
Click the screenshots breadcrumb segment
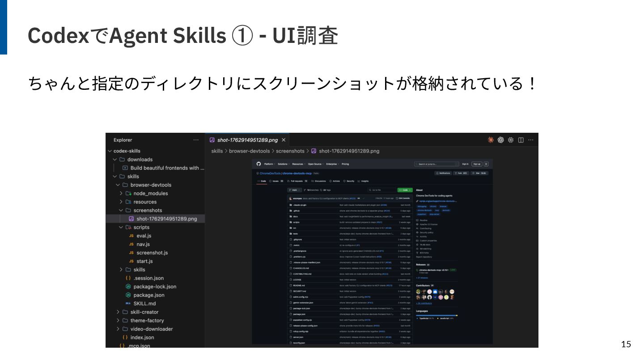click(x=290, y=151)
